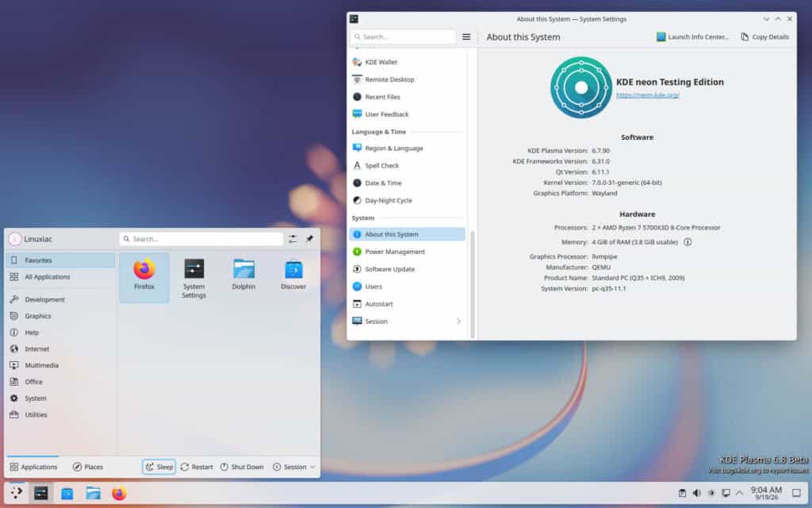Launch System Settings from launcher favorites
The image size is (812, 508).
pyautogui.click(x=193, y=279)
